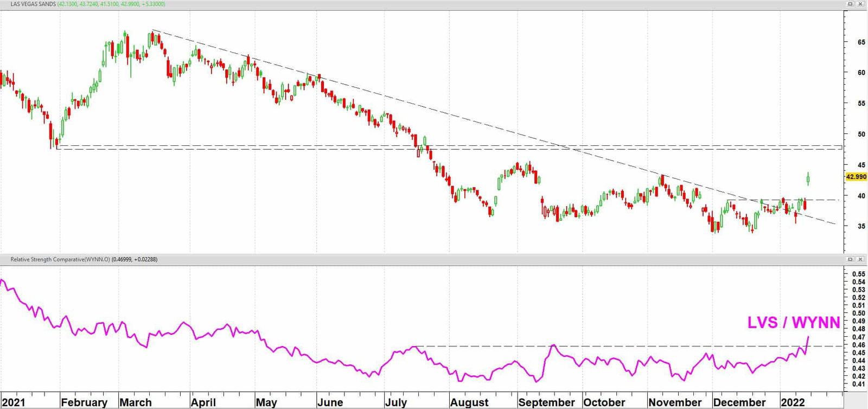This screenshot has width=868, height=409.
Task: Close the Las Vegas Sands price pane
Action: pyautogui.click(x=860, y=4)
